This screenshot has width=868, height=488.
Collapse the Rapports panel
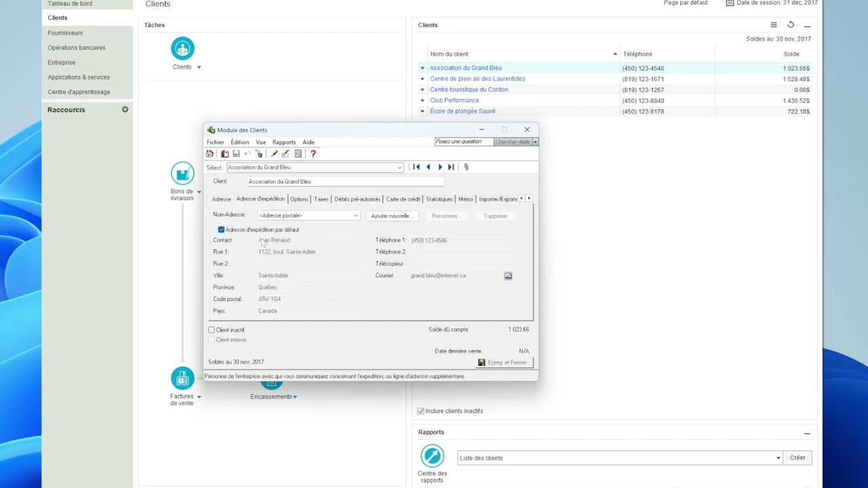click(807, 432)
